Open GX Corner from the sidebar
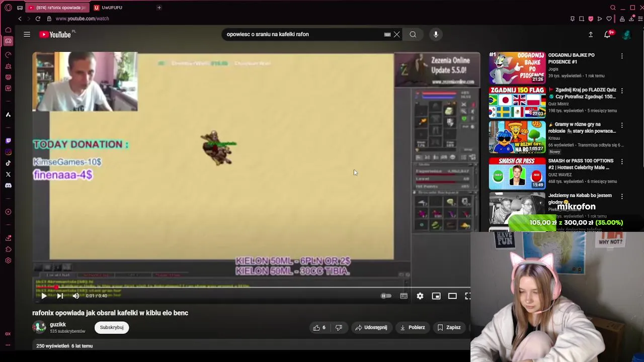644x362 pixels. click(x=8, y=41)
